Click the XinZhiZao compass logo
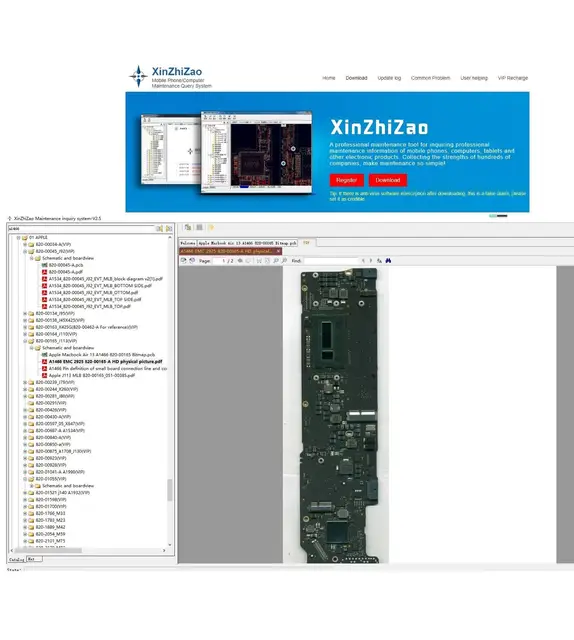The image size is (574, 640). point(138,76)
